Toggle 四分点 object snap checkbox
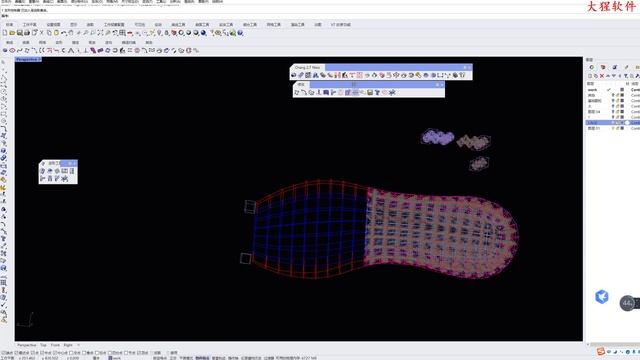Viewport: 640px width, 360px height. click(110, 353)
